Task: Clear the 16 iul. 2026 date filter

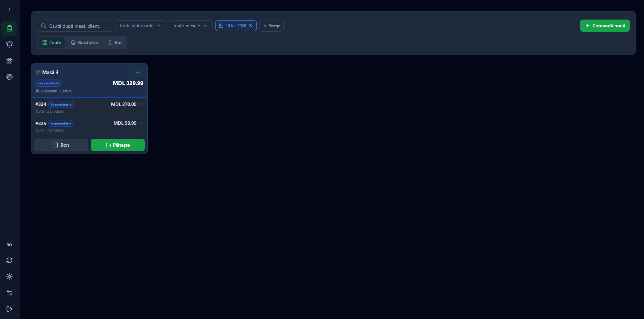Action: click(x=251, y=26)
